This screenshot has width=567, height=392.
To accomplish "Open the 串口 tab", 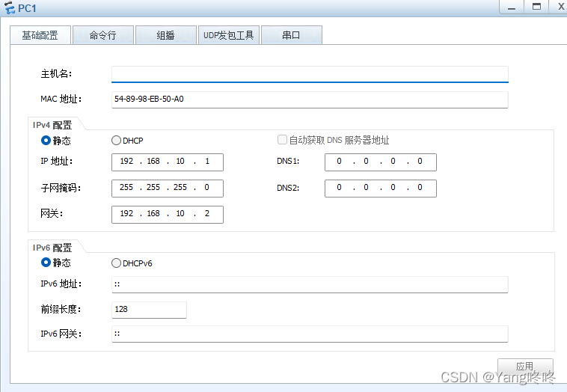I will [x=291, y=35].
